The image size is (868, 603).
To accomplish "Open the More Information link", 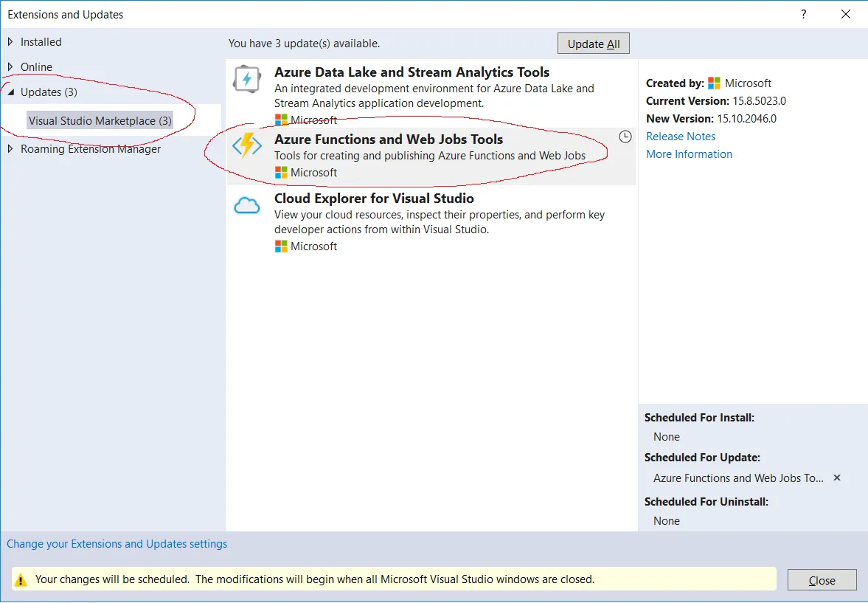I will [x=690, y=154].
